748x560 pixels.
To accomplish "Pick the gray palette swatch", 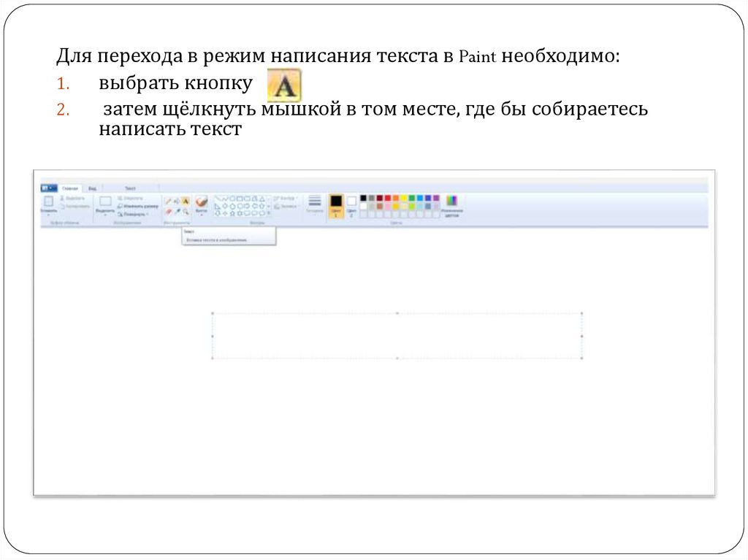I will click(x=372, y=198).
